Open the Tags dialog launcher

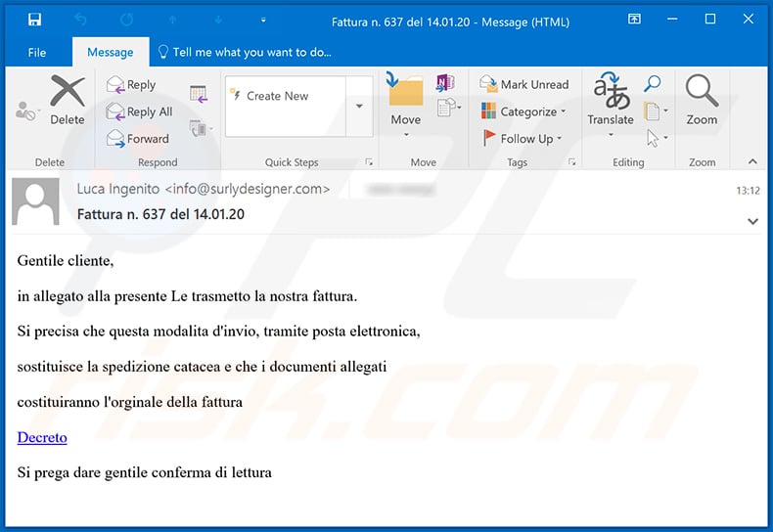pyautogui.click(x=571, y=162)
